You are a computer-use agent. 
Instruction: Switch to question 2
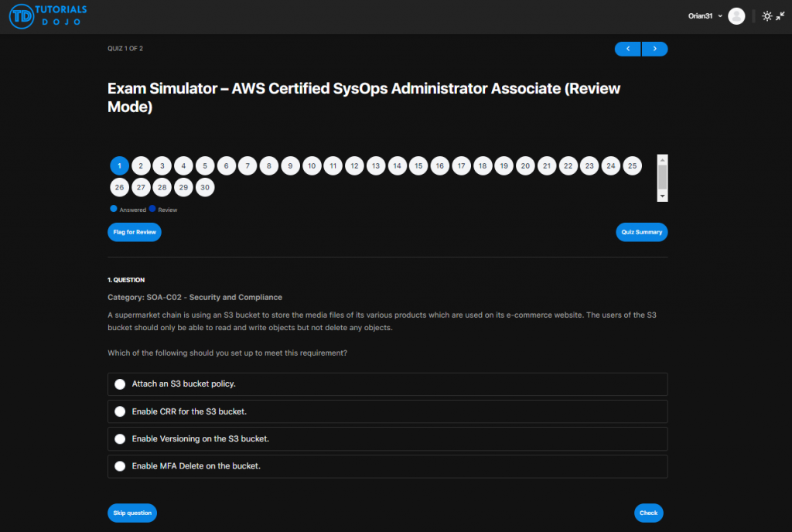tap(141, 165)
